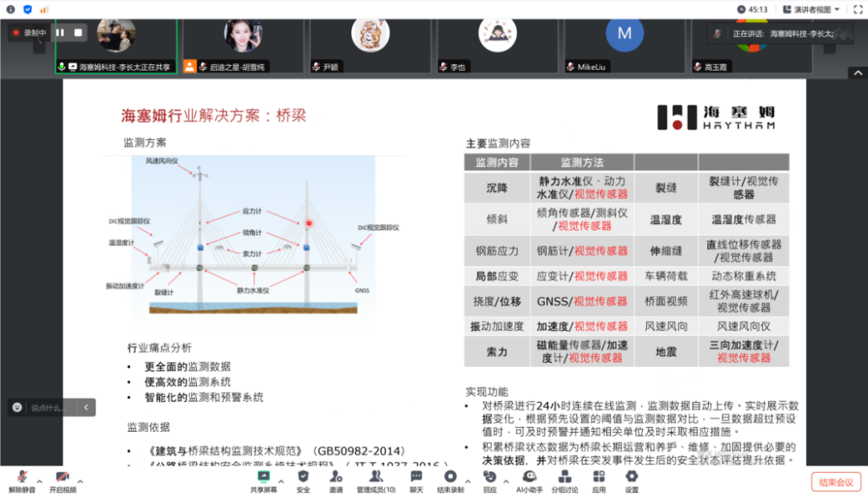Select 尹颖 participant tile
This screenshot has width=868, height=497.
click(371, 46)
